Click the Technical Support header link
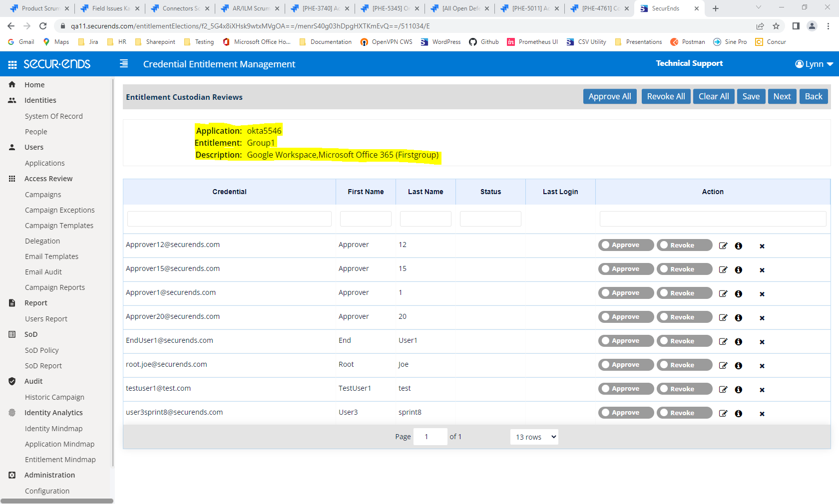 pyautogui.click(x=689, y=63)
